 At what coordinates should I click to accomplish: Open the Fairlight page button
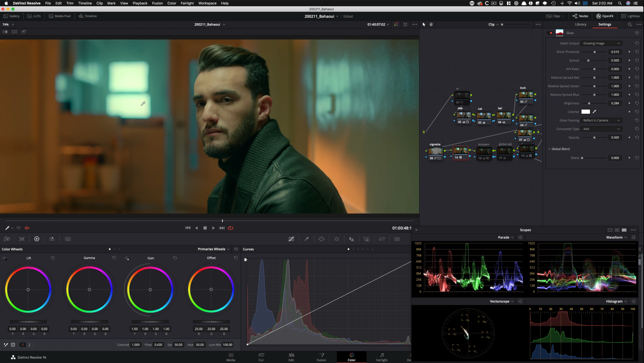point(382,357)
